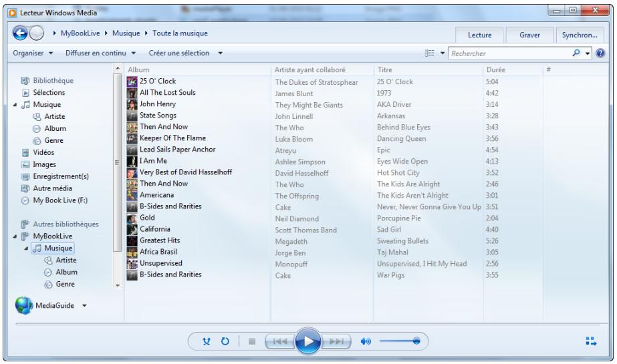Select the title Dancing Queen
Screen dimensions: 617x364
pyautogui.click(x=401, y=139)
